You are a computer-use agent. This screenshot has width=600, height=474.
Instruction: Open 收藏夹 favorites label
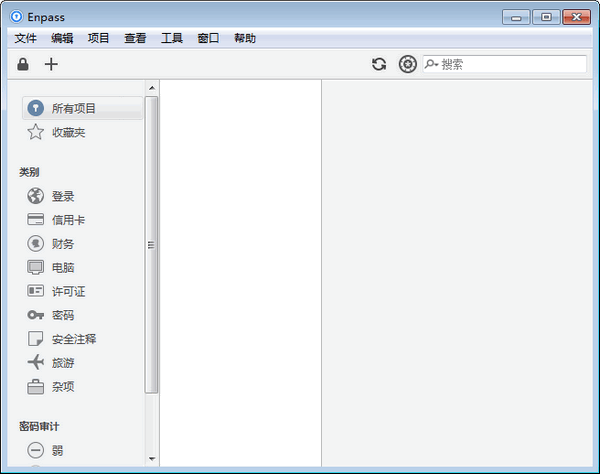click(68, 132)
